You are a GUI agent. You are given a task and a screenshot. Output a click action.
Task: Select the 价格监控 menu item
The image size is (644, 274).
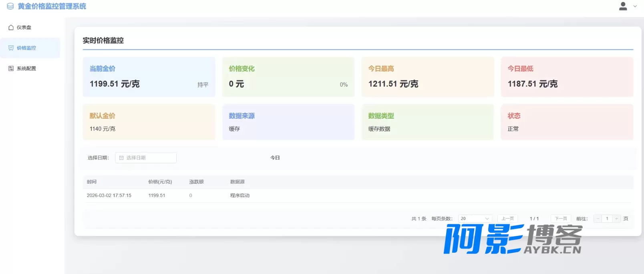(30, 48)
